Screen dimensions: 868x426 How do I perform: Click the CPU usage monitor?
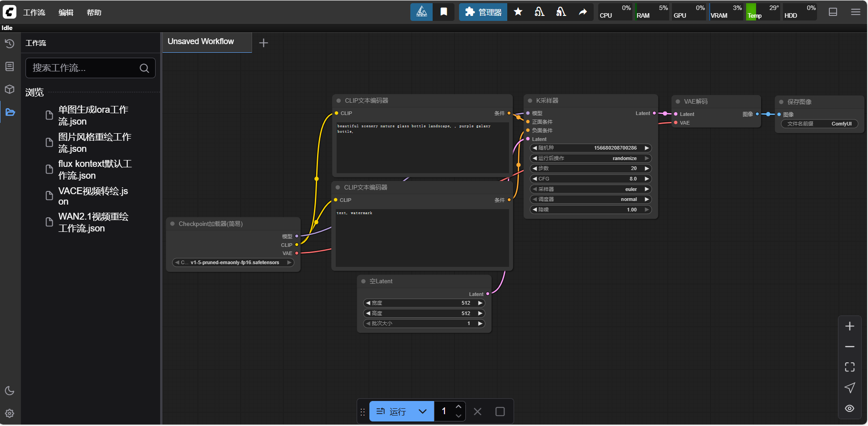tap(615, 12)
